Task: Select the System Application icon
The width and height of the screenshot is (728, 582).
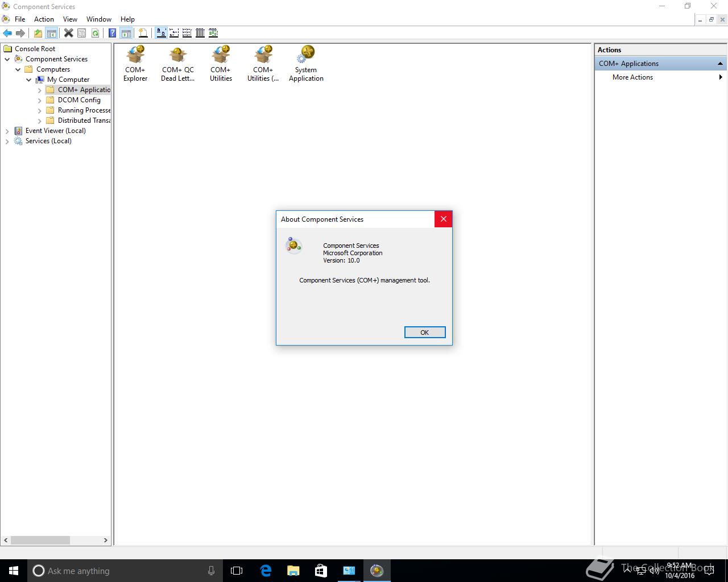Action: click(x=306, y=64)
